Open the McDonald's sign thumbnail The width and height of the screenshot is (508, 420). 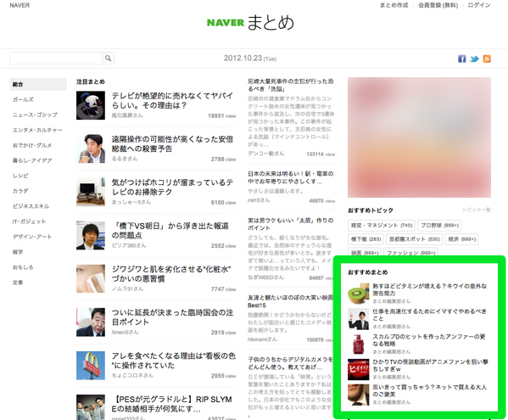(x=91, y=366)
